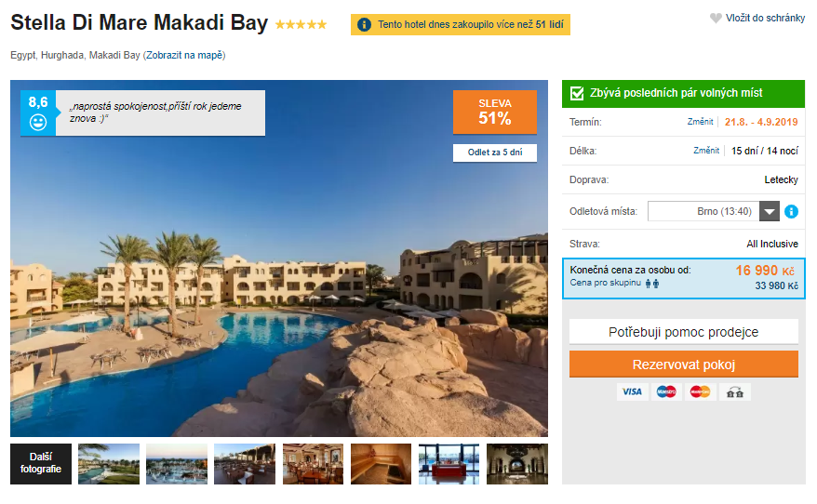Screen dimensions: 817x504
Task: Click Potřebuji pomoc prodejce button
Action: pos(684,332)
